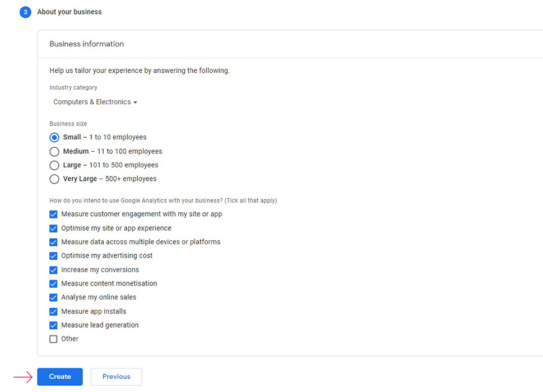
Task: Go back with the Previous button
Action: click(x=117, y=377)
